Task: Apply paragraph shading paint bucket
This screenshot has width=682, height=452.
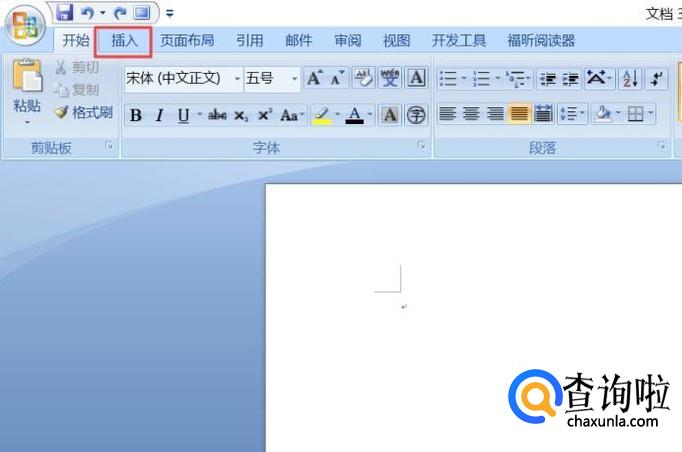Action: 604,114
